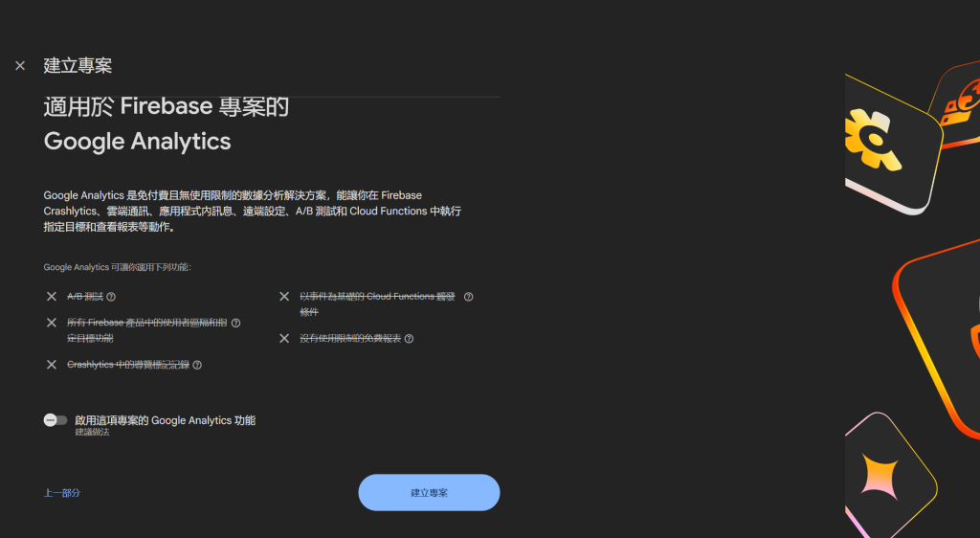Open help icon next to Cloud Functions 觸發條件
Image resolution: width=980 pixels, height=538 pixels.
point(468,297)
